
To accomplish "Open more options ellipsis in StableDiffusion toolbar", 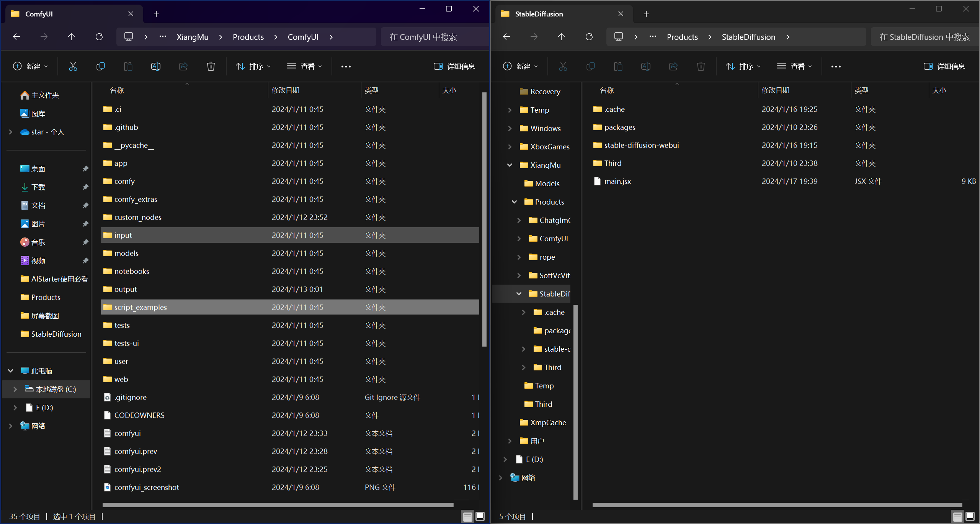I will point(836,66).
